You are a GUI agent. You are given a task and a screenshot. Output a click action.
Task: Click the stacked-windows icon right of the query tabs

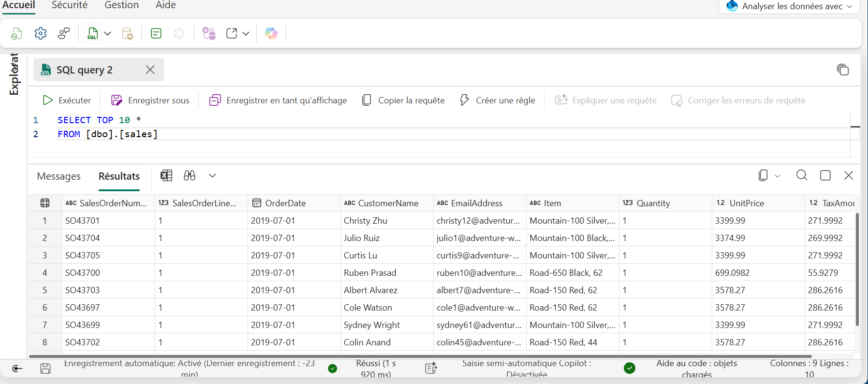point(843,70)
